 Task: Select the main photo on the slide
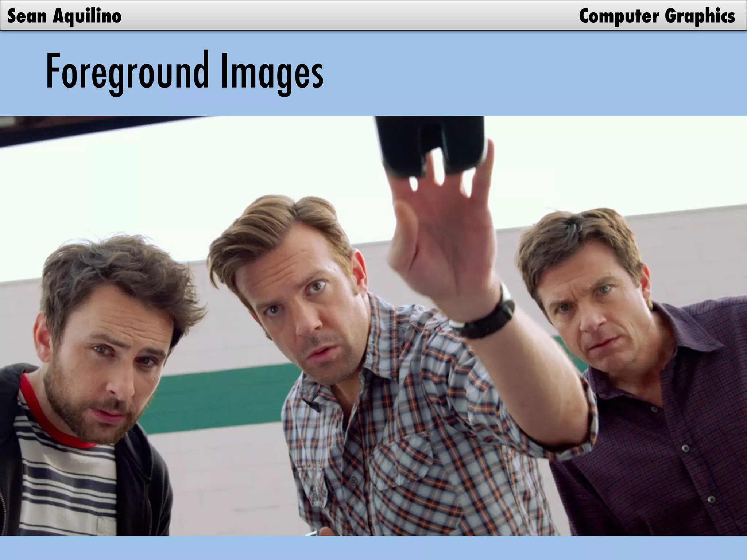click(373, 326)
